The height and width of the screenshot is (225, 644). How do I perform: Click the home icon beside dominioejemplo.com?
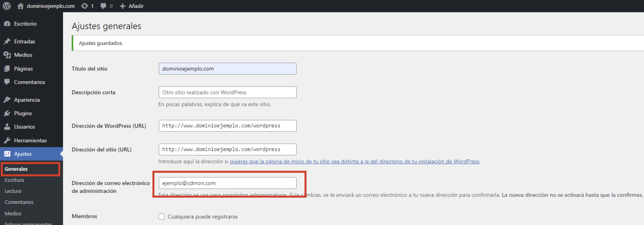click(21, 6)
